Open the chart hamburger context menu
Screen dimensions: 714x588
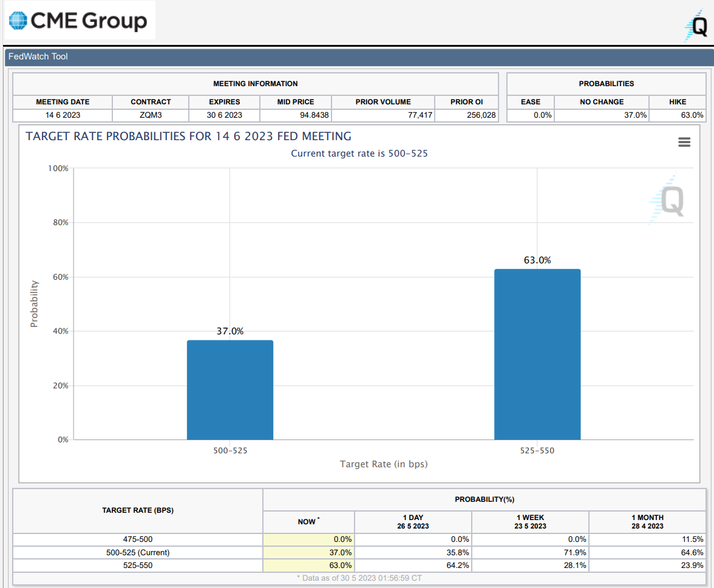pos(684,142)
